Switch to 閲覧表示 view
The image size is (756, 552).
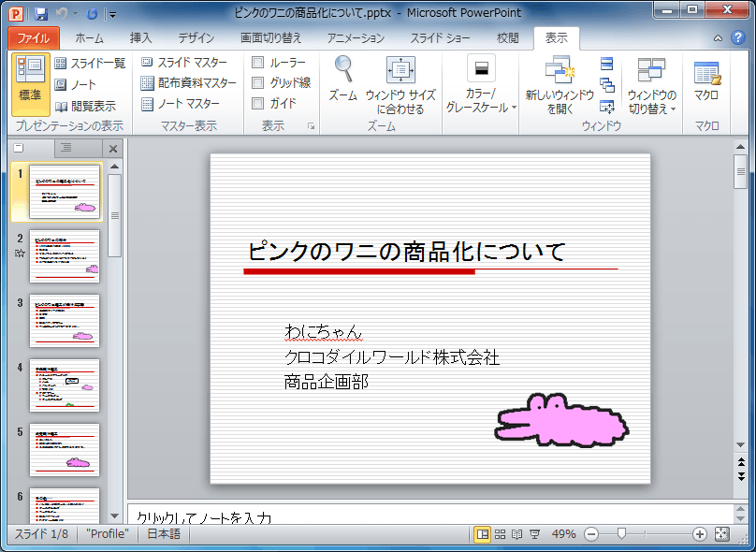(x=85, y=106)
